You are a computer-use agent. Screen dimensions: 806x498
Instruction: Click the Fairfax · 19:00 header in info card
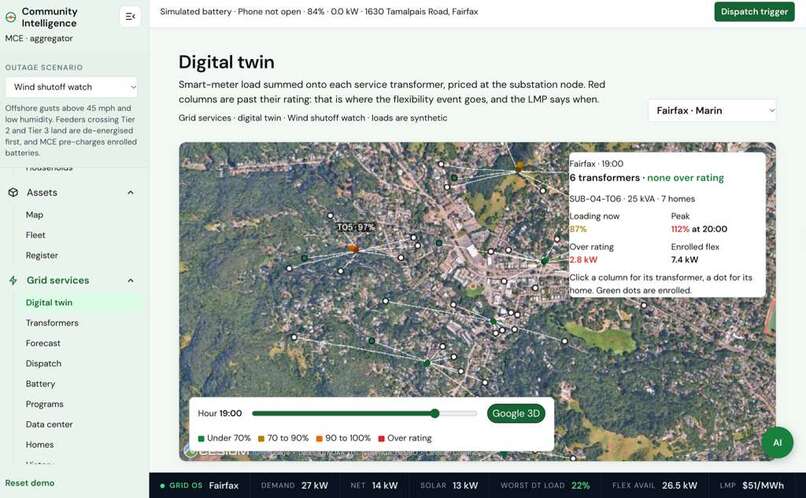tap(596, 164)
